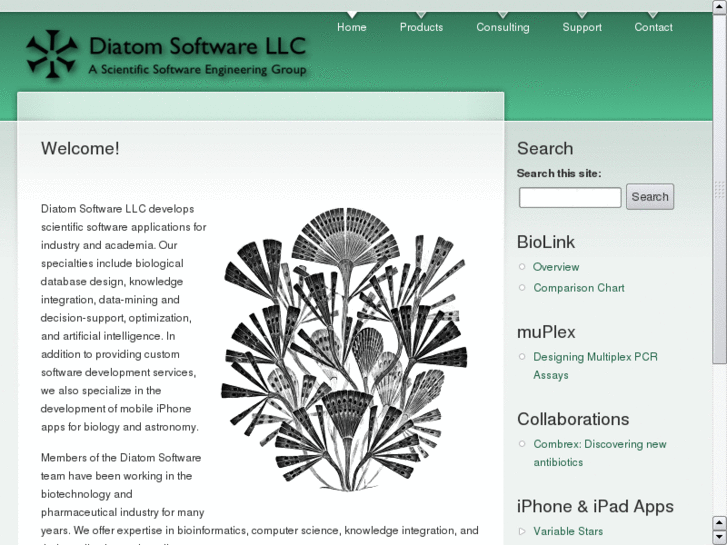Click the scrollbar down arrow at bottom

coord(719,537)
